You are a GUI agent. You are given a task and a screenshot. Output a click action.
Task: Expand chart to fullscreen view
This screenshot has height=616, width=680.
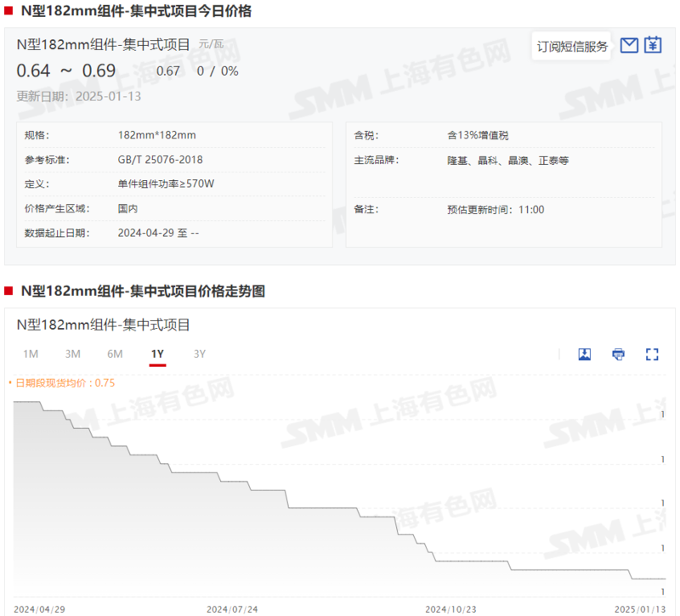[651, 354]
